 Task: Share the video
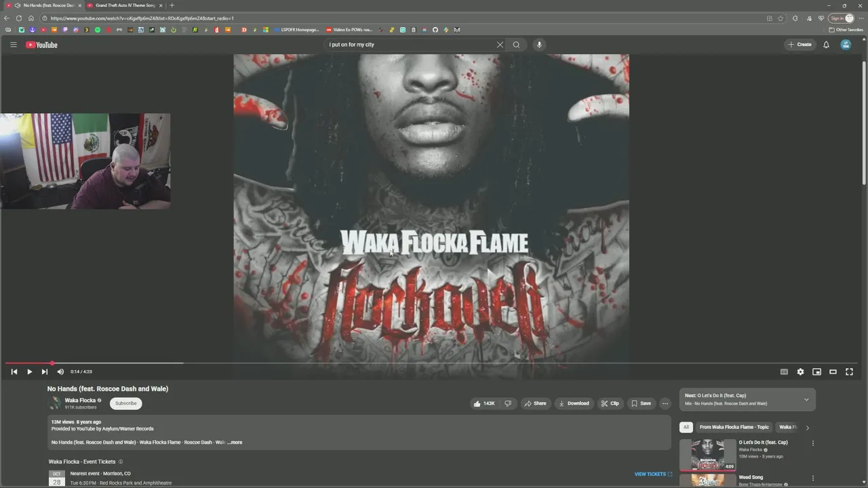point(535,403)
